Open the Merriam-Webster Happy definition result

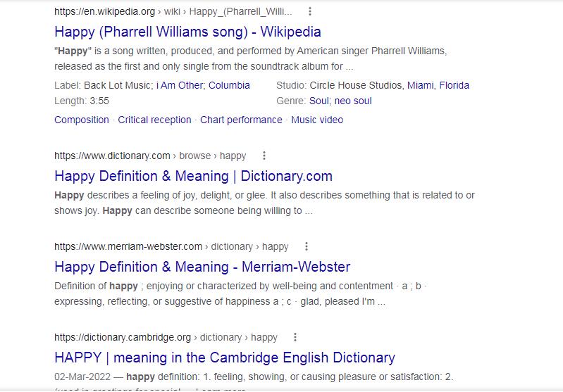pos(202,267)
